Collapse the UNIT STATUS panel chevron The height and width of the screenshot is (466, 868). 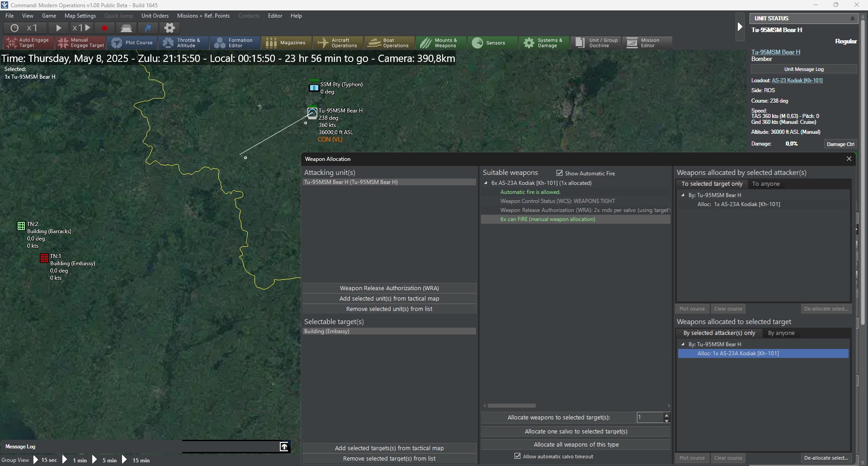pyautogui.click(x=853, y=19)
